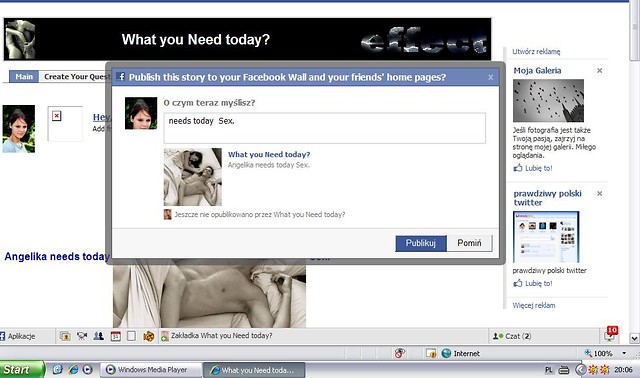Select the 'What you Need toda...' taskbar button
Viewport: 640px width, 378px height.
254,370
